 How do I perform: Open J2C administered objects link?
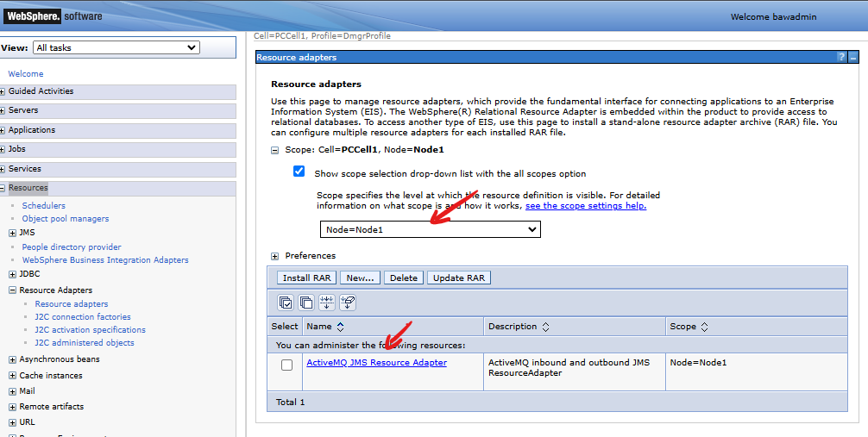85,342
